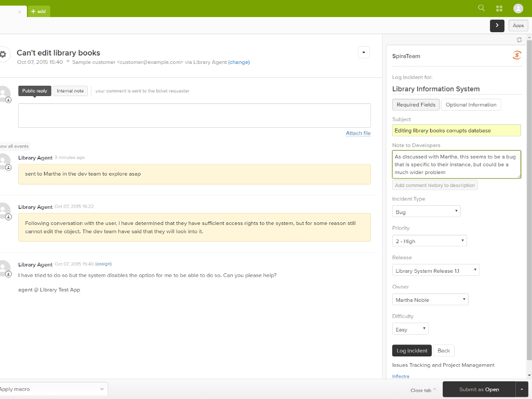Click the search magnifier icon
This screenshot has height=399, width=532.
click(481, 8)
